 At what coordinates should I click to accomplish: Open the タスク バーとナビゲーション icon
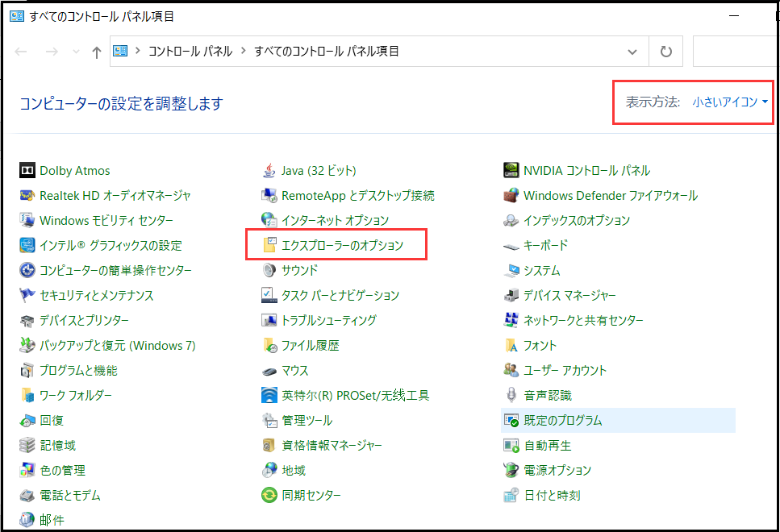269,295
